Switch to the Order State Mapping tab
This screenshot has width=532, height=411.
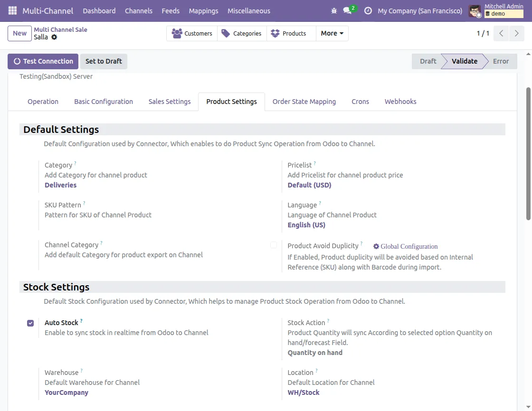point(304,101)
